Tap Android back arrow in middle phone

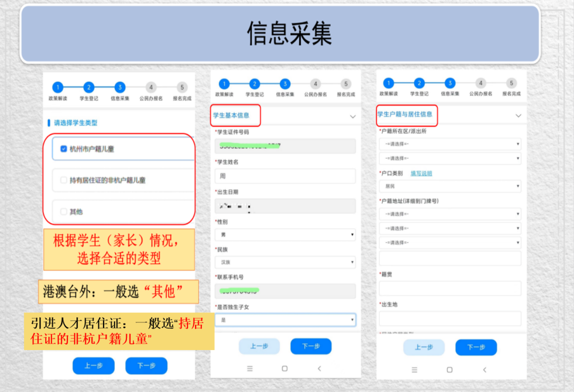click(x=319, y=369)
